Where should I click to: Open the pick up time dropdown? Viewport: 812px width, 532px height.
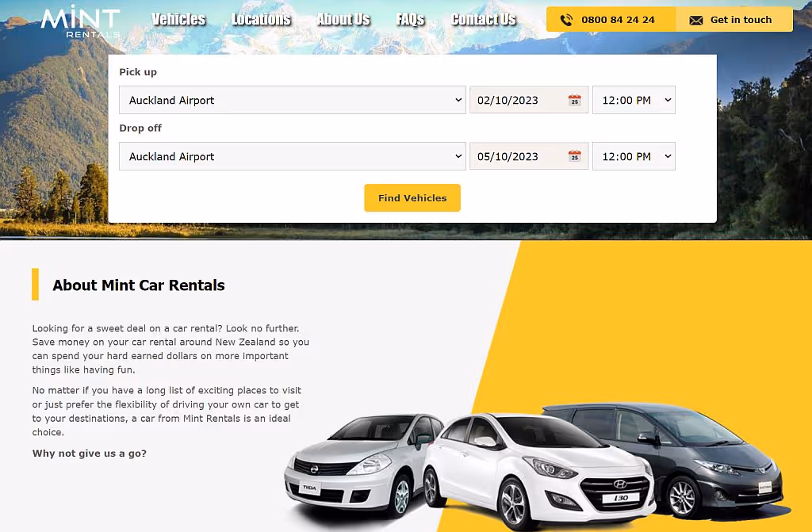point(634,100)
